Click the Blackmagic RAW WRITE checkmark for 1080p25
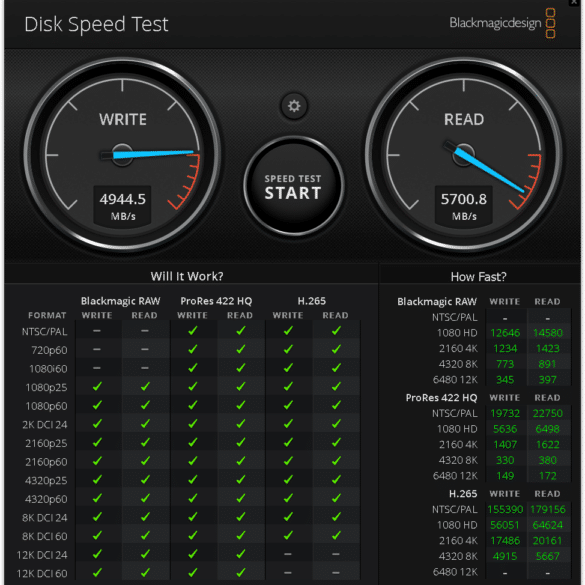This screenshot has height=585, width=585. coord(97,387)
